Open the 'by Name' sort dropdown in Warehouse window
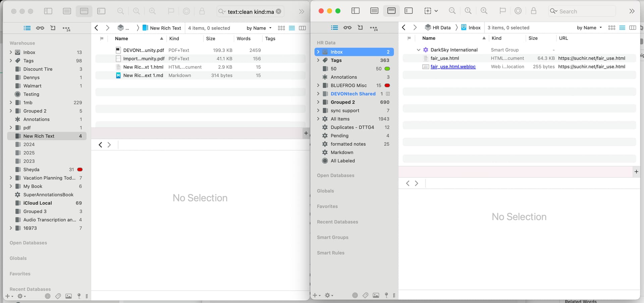The image size is (644, 303). click(259, 28)
